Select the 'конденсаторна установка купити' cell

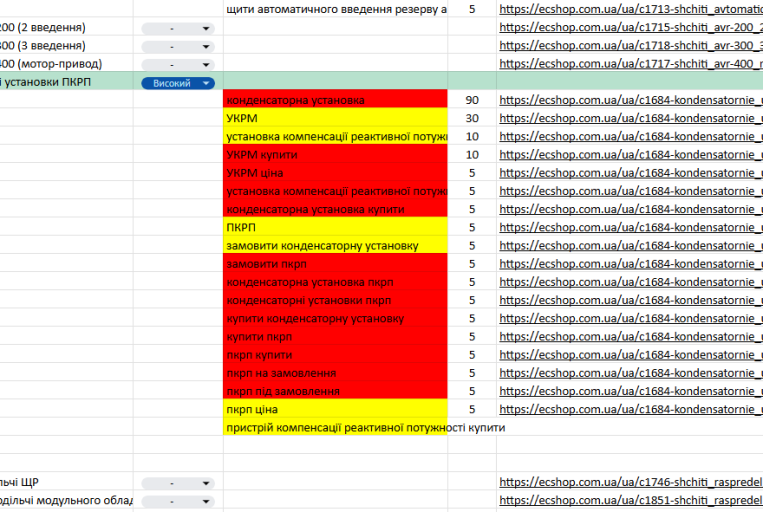tap(335, 209)
